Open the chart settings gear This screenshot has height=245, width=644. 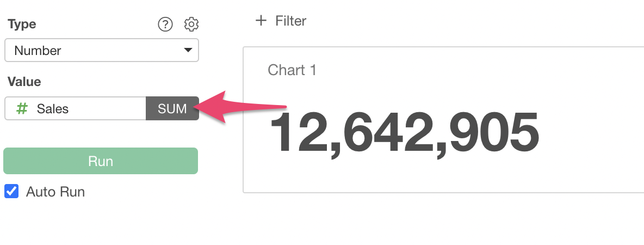coord(191,24)
